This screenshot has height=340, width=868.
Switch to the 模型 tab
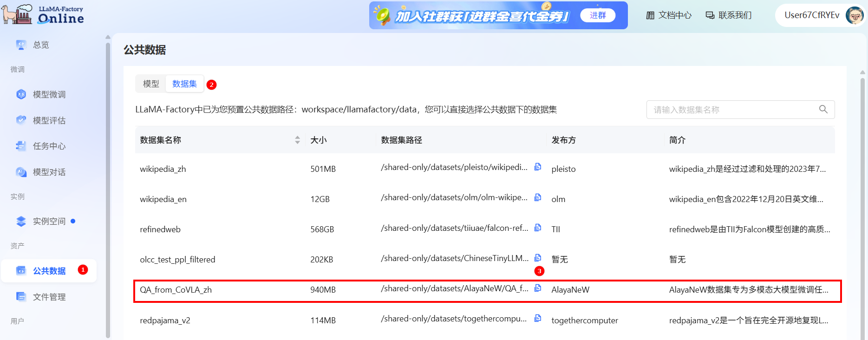[151, 84]
